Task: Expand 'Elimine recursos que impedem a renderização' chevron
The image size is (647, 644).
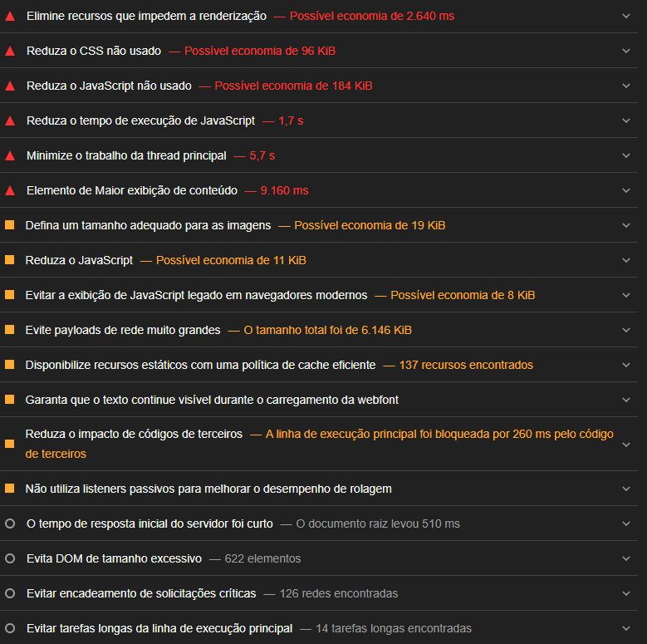Action: pos(626,16)
